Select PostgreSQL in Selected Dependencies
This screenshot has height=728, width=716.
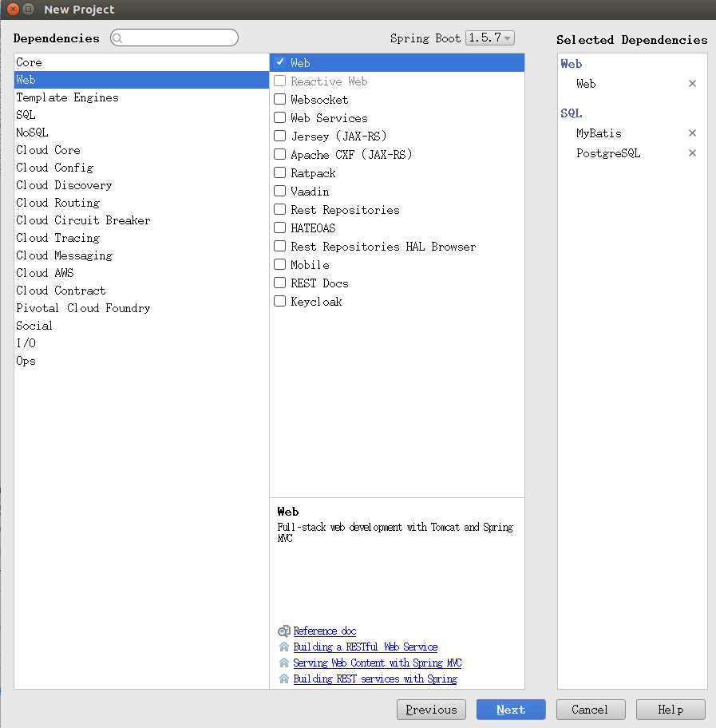pos(608,153)
